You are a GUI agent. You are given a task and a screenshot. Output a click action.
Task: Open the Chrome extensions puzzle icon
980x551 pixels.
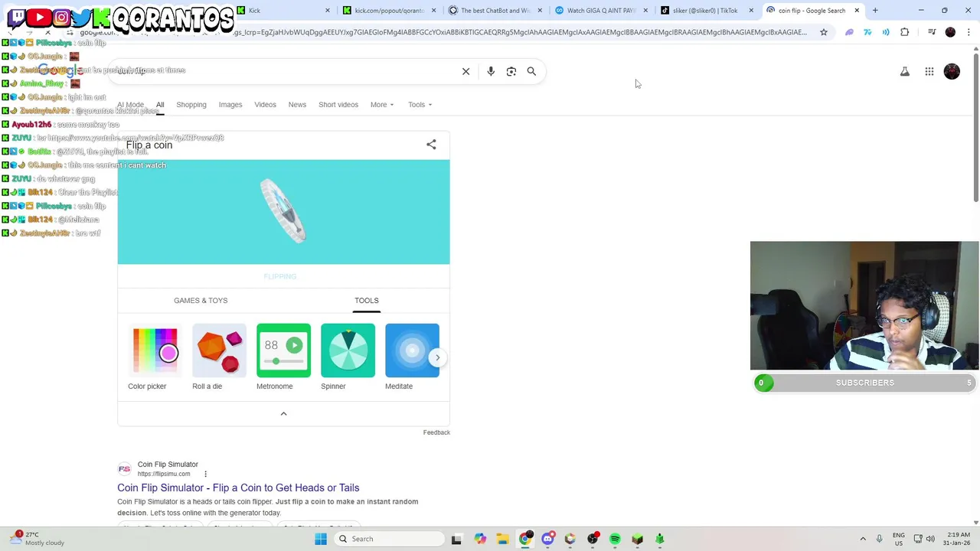pyautogui.click(x=905, y=32)
